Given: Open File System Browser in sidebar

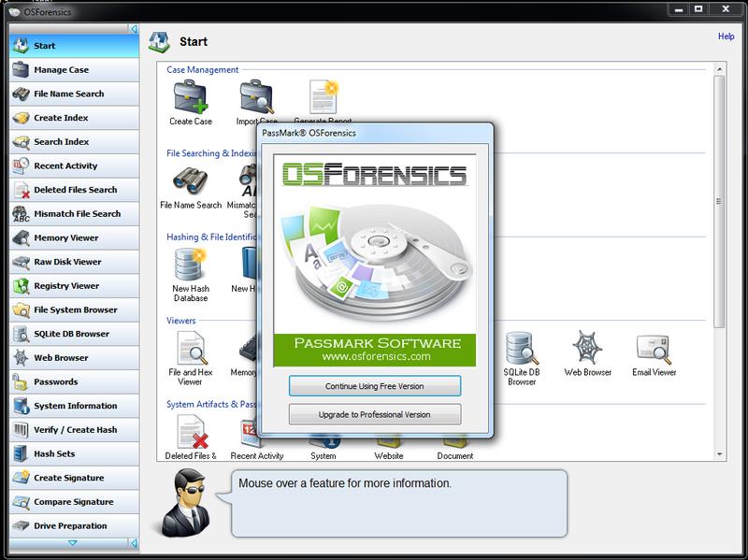Looking at the screenshot, I should [x=75, y=309].
